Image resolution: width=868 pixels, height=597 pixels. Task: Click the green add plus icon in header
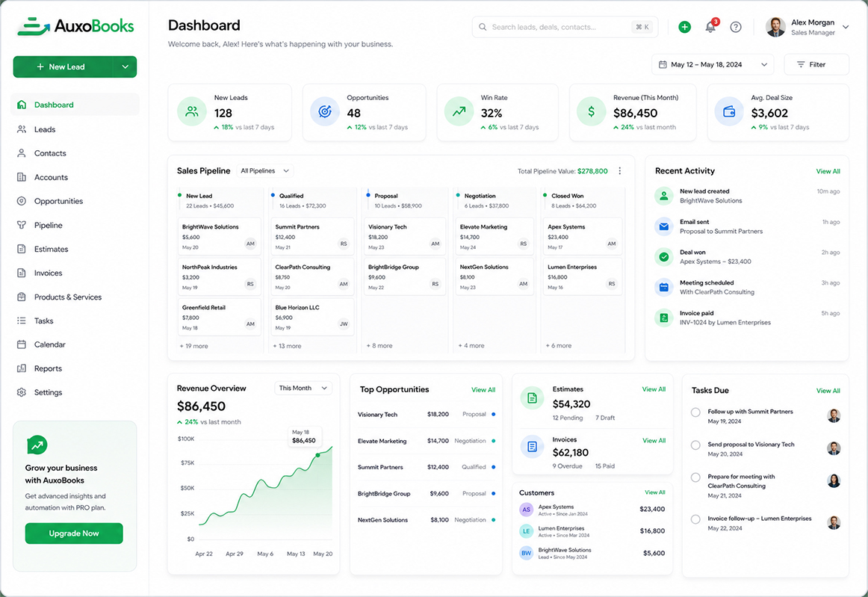click(x=685, y=27)
